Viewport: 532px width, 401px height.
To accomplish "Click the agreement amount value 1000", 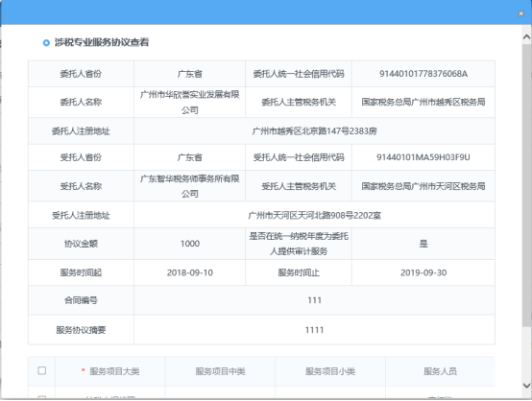I will pyautogui.click(x=190, y=244).
